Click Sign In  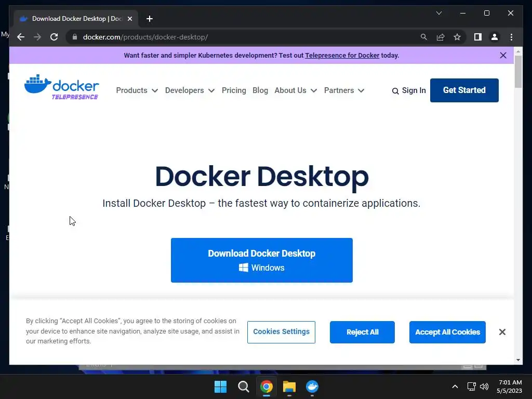point(414,90)
